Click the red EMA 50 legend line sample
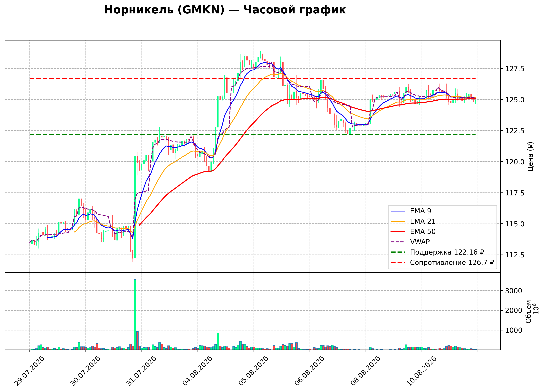 point(398,232)
